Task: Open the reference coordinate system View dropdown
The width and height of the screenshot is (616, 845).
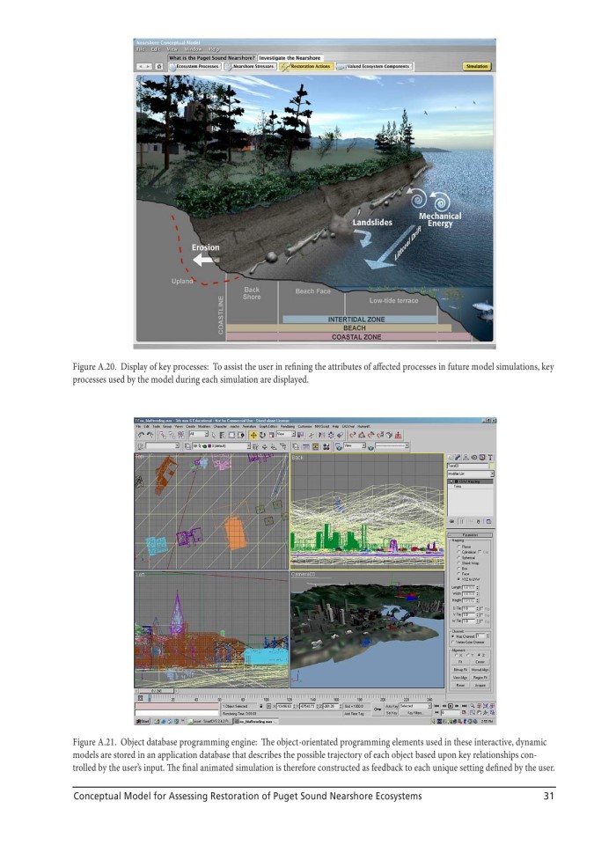Action: (286, 434)
